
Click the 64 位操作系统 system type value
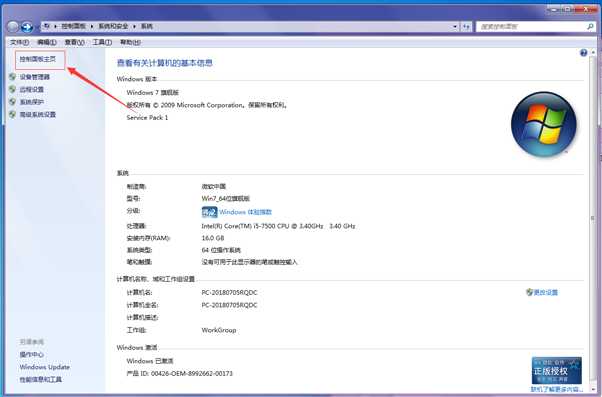221,250
